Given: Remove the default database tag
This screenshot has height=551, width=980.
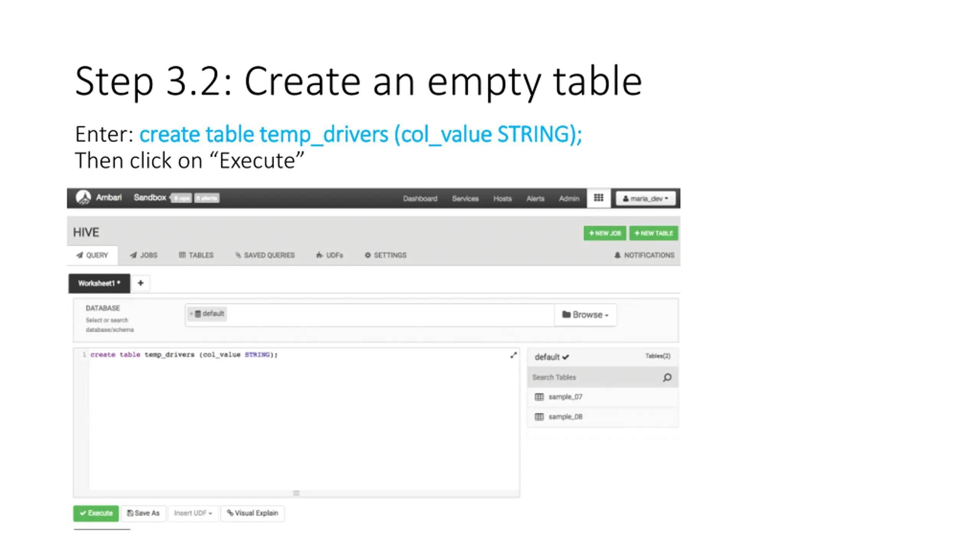Looking at the screenshot, I should 191,314.
